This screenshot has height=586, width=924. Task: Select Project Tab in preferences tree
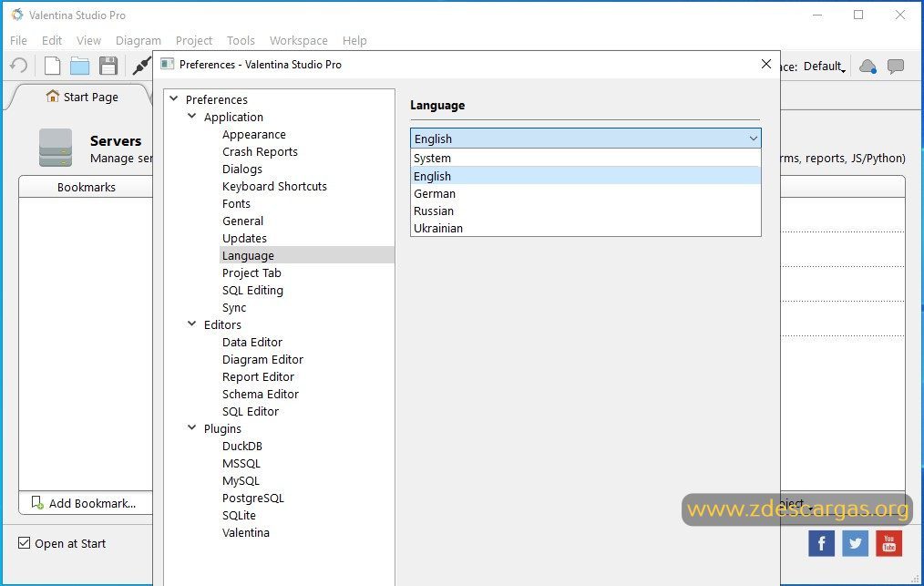[252, 273]
